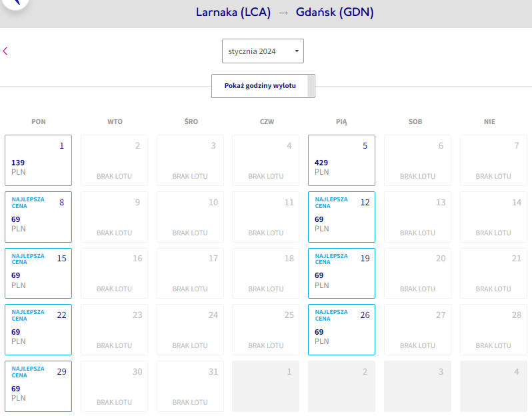Image resolution: width=532 pixels, height=416 pixels.
Task: Click the greyed February 1 cell
Action: [265, 386]
